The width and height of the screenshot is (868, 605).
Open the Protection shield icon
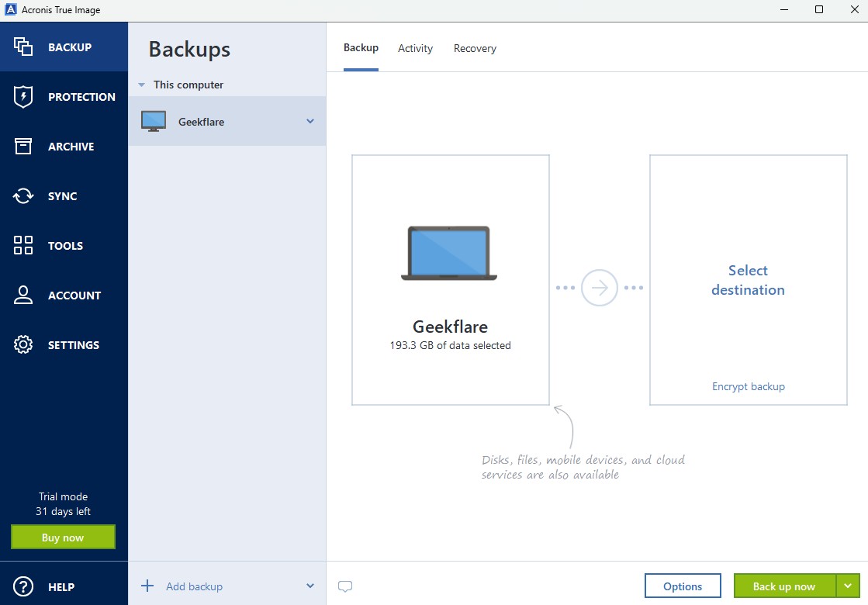(x=23, y=97)
